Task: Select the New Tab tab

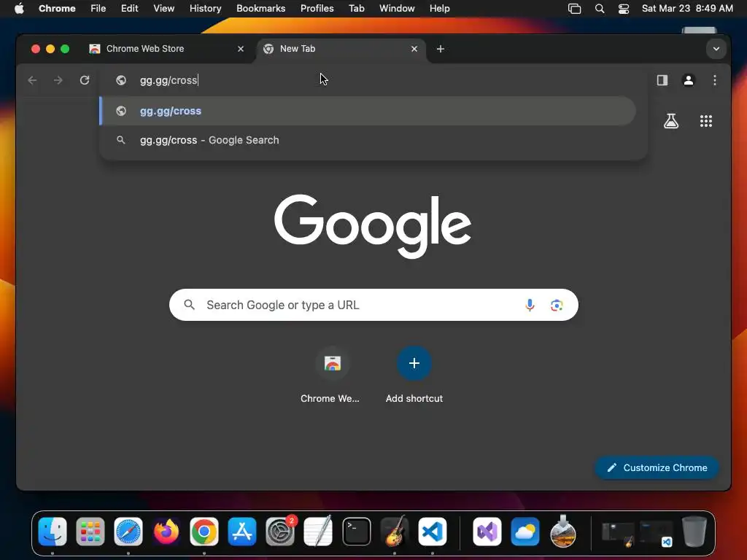Action: [341, 49]
